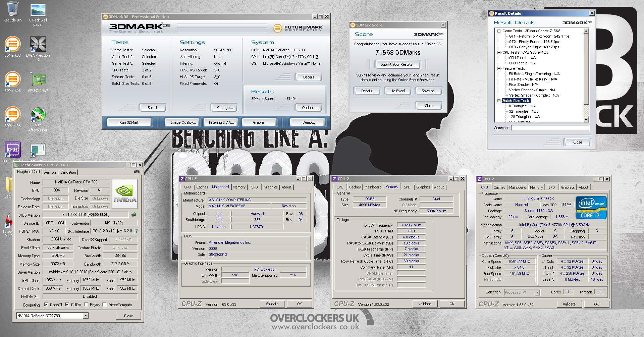Screen dimensions: 644x337
Task: Select the GT1 - Return To Proxycon row
Action: (539, 36)
